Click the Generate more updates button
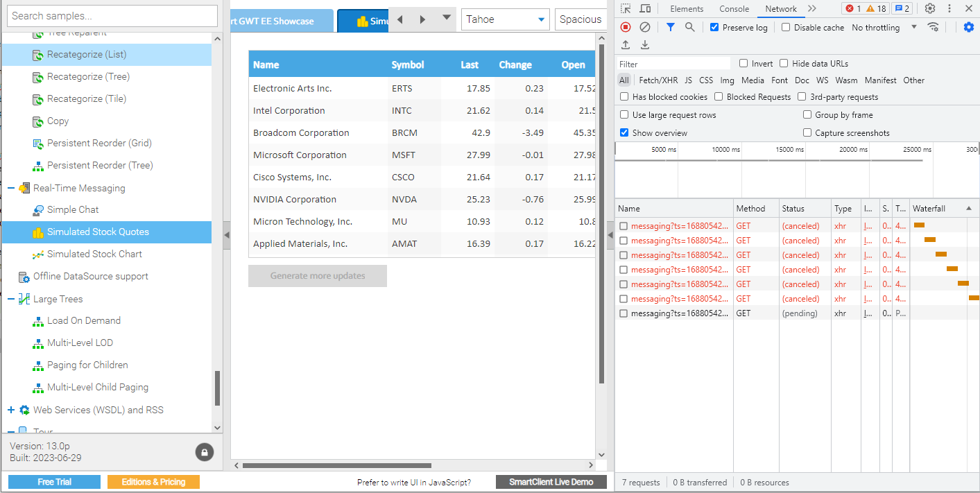Screen dimensions: 980x493 point(318,276)
